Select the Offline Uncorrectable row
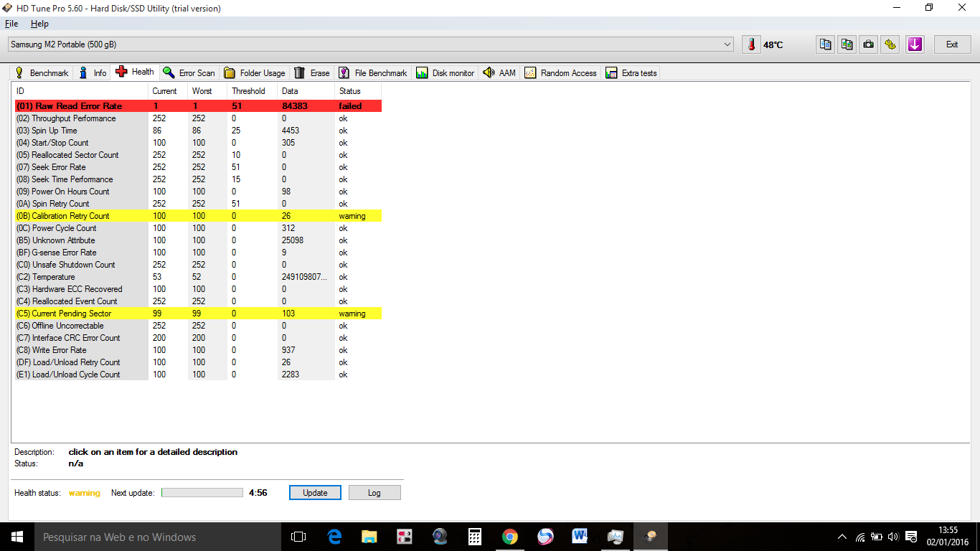The image size is (980, 551). [198, 326]
